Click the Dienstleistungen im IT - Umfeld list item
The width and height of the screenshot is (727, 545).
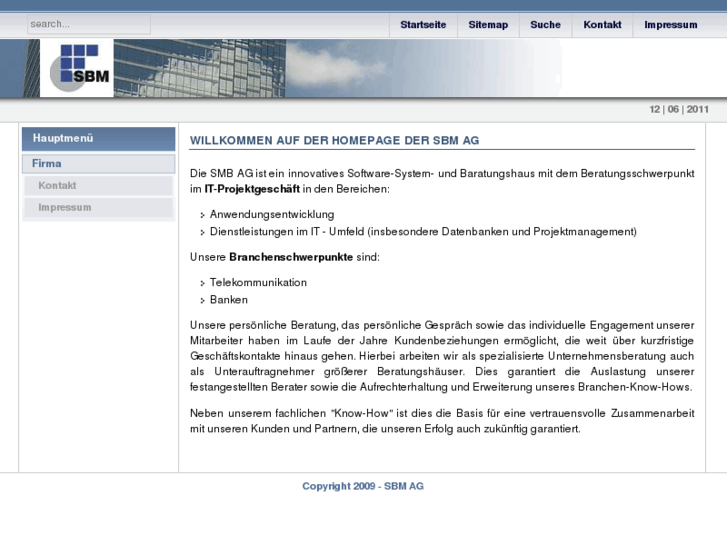[423, 231]
